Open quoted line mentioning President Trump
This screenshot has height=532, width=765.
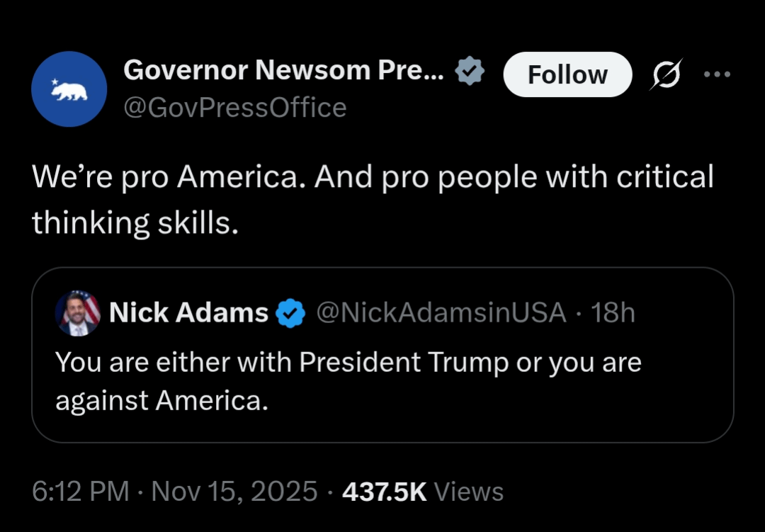point(348,362)
